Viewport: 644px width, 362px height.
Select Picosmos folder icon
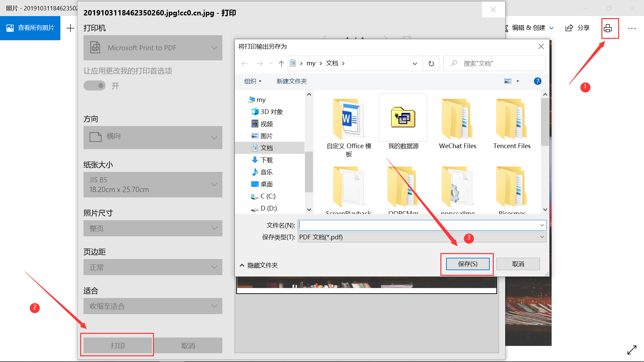coord(512,186)
